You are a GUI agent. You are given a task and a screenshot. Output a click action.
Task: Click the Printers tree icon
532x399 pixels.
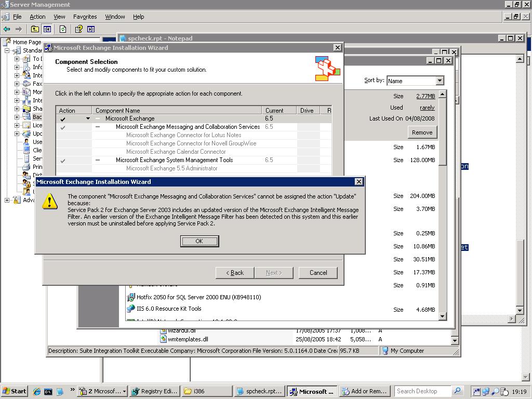[x=26, y=167]
